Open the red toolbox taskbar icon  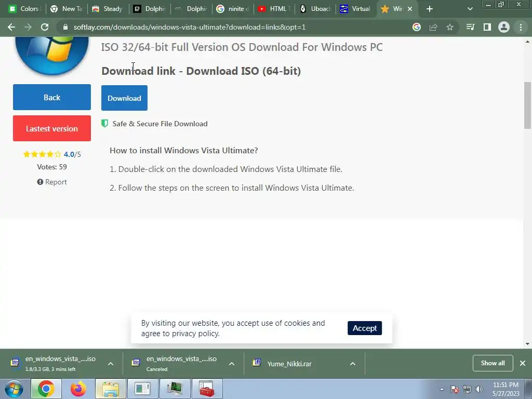coord(207,389)
